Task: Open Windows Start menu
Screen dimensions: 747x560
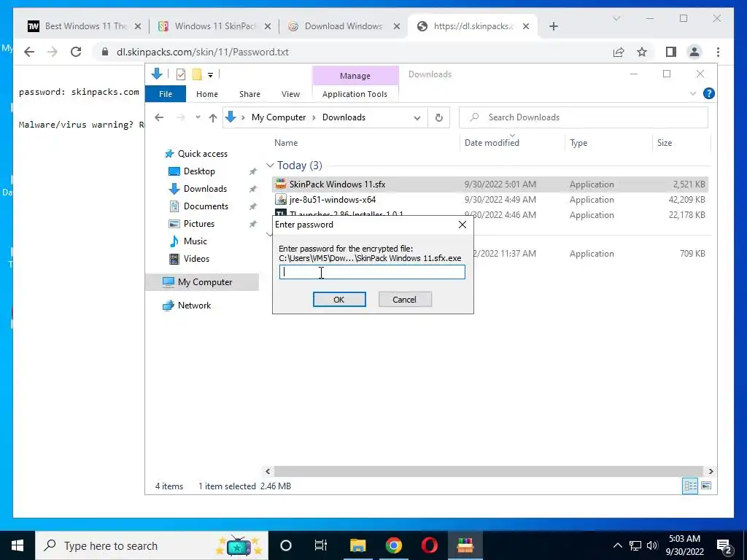Action: click(x=18, y=545)
